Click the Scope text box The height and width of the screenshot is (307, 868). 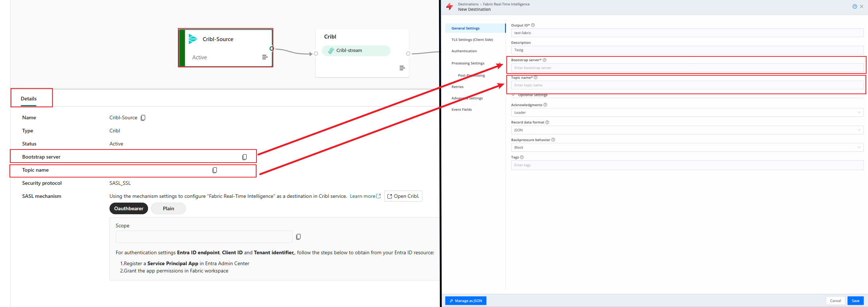pos(204,237)
